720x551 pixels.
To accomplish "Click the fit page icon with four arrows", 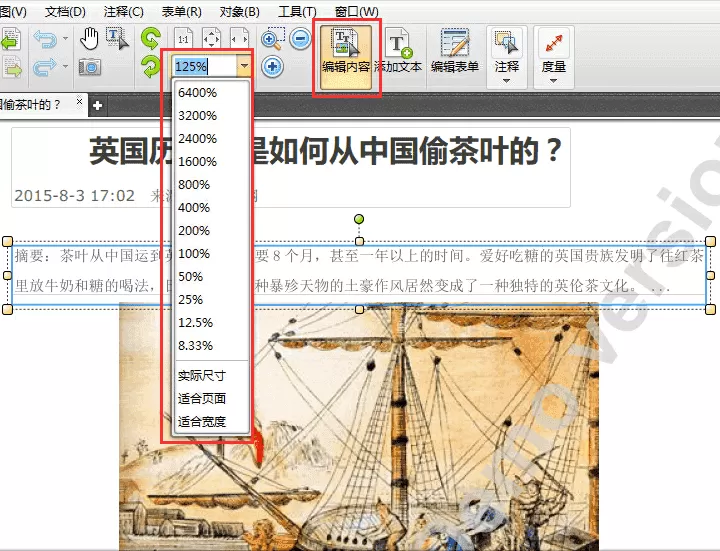I will pyautogui.click(x=211, y=39).
